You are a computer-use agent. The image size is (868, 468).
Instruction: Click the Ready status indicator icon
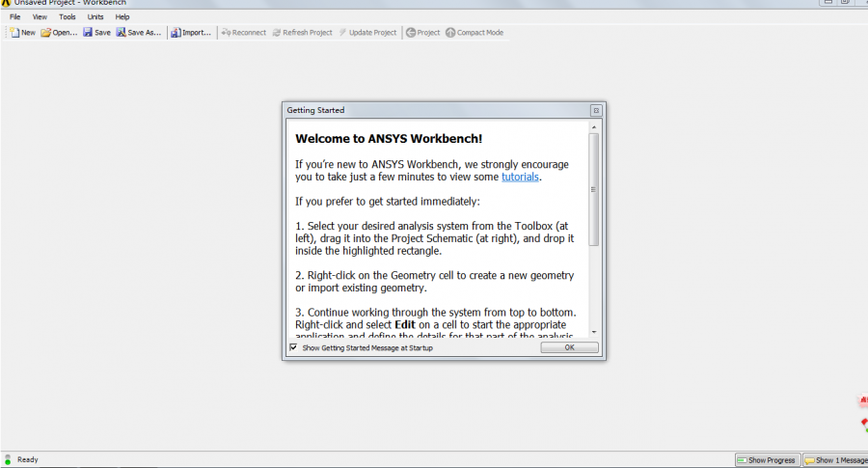point(8,459)
